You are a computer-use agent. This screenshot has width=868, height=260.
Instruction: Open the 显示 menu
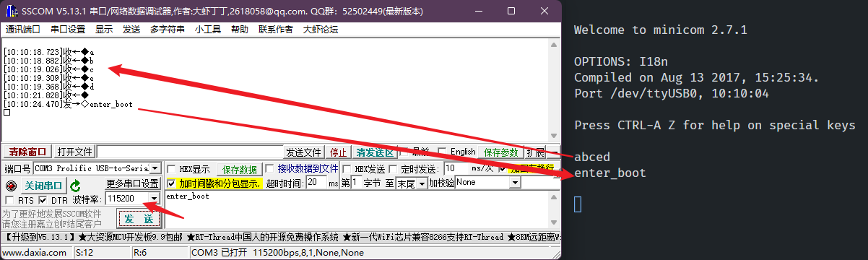[104, 30]
